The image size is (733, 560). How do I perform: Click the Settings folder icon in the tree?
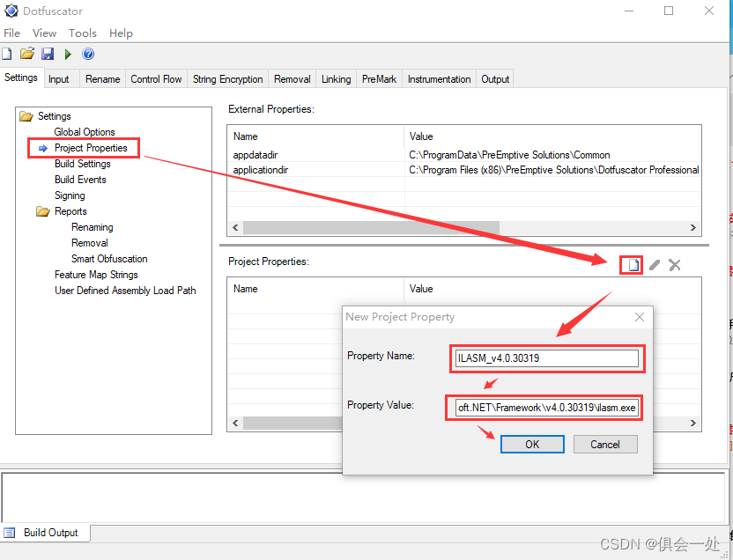pos(26,116)
